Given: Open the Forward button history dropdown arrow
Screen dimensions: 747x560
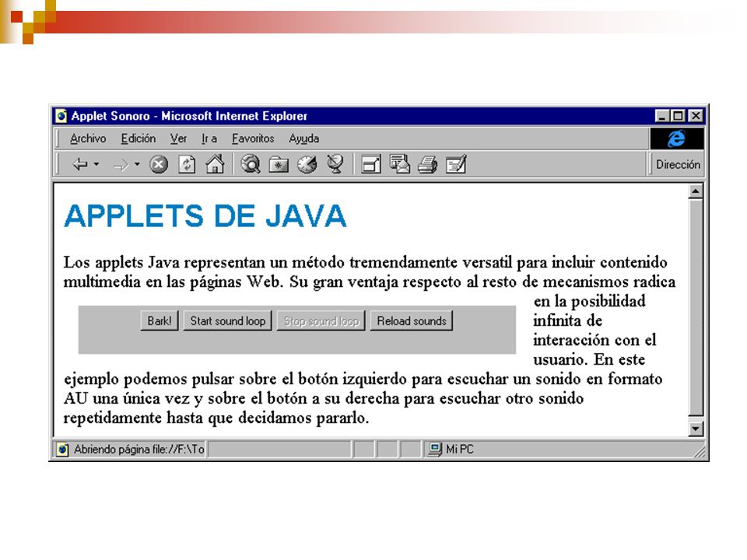Looking at the screenshot, I should tap(137, 164).
